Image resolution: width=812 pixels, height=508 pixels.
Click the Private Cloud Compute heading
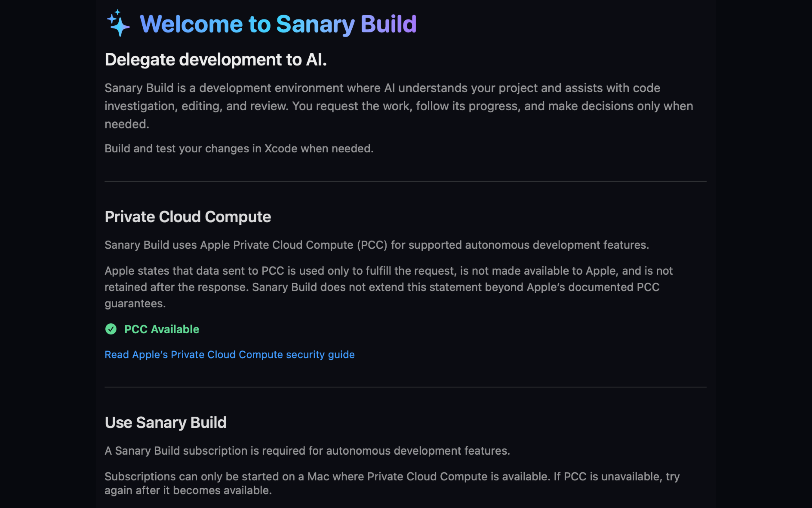pyautogui.click(x=187, y=217)
